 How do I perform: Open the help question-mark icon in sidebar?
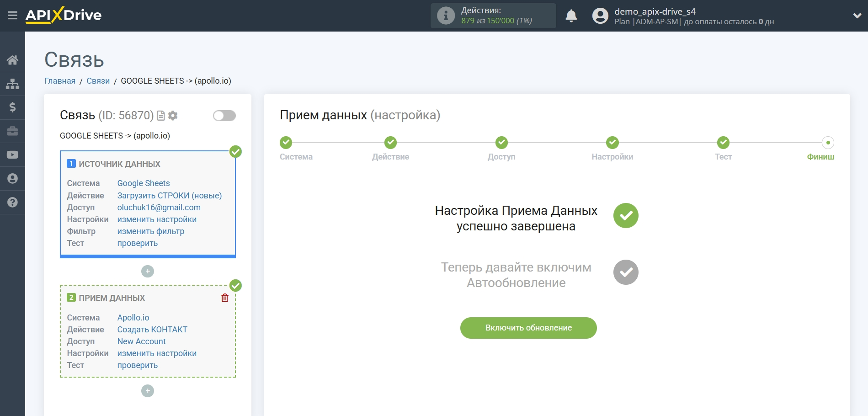tap(12, 203)
